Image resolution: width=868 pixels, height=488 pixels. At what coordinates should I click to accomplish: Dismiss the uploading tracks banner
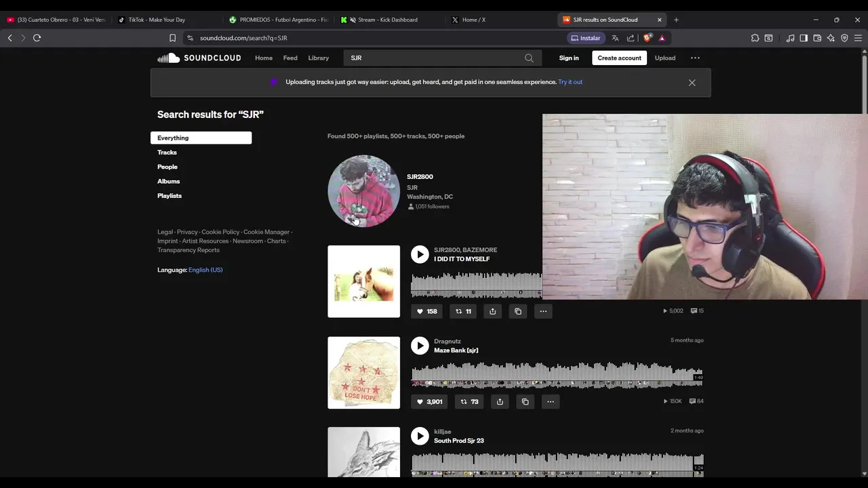tap(692, 83)
